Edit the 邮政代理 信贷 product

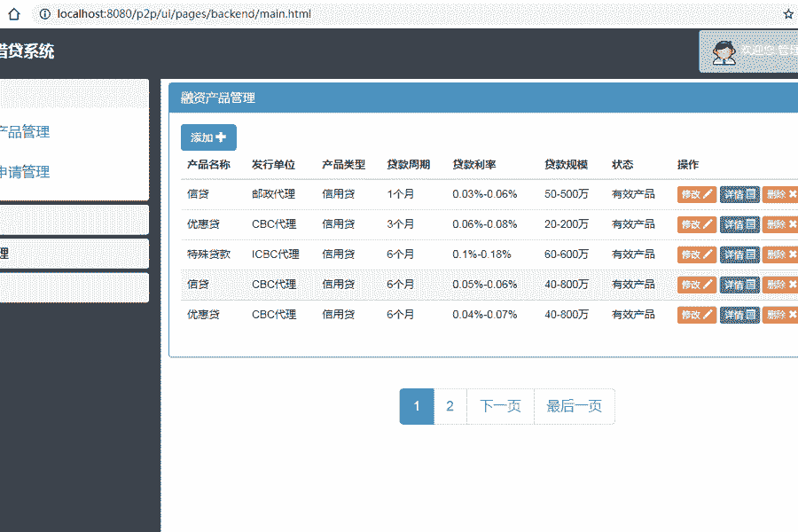tap(697, 194)
